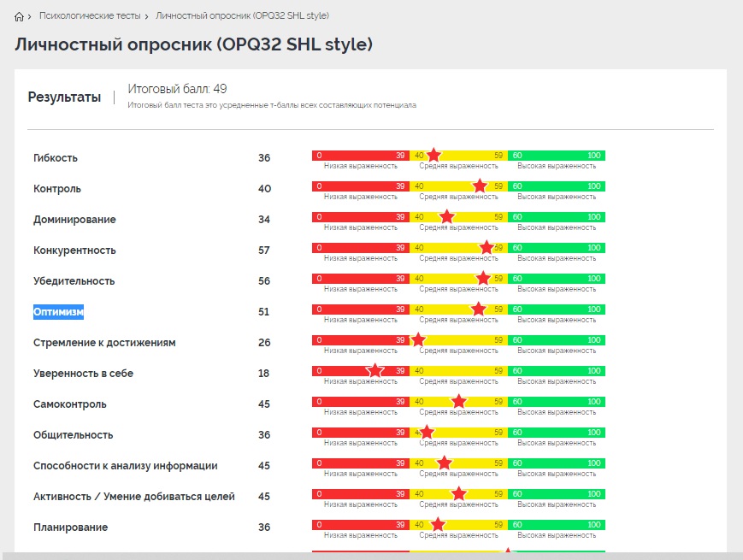Click the Результаты heading
The width and height of the screenshot is (743, 560).
point(64,97)
